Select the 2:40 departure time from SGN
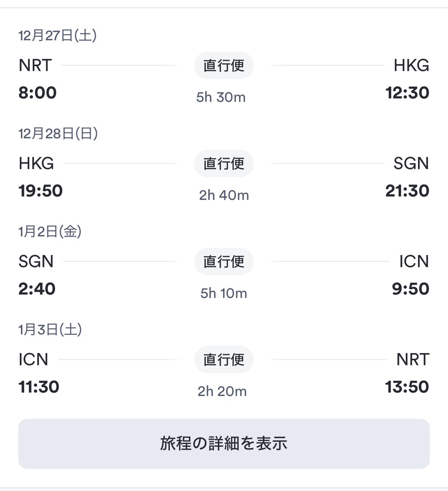This screenshot has height=491, width=448. [x=37, y=289]
